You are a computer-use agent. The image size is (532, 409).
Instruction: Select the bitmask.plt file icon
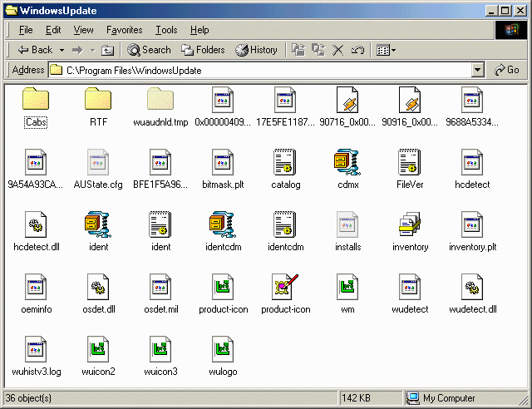tap(223, 162)
